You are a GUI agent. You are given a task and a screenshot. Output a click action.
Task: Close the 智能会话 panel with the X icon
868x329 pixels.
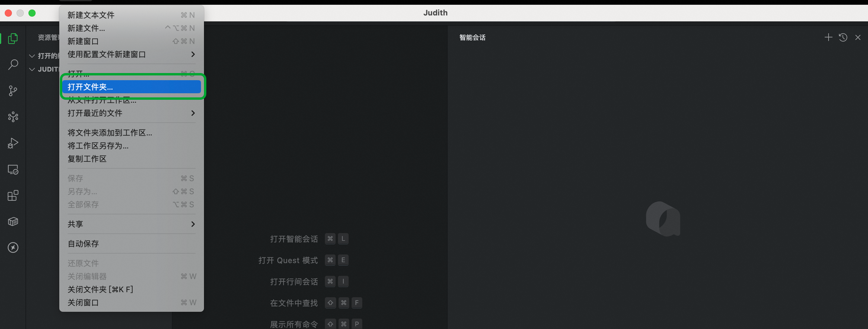click(x=858, y=37)
